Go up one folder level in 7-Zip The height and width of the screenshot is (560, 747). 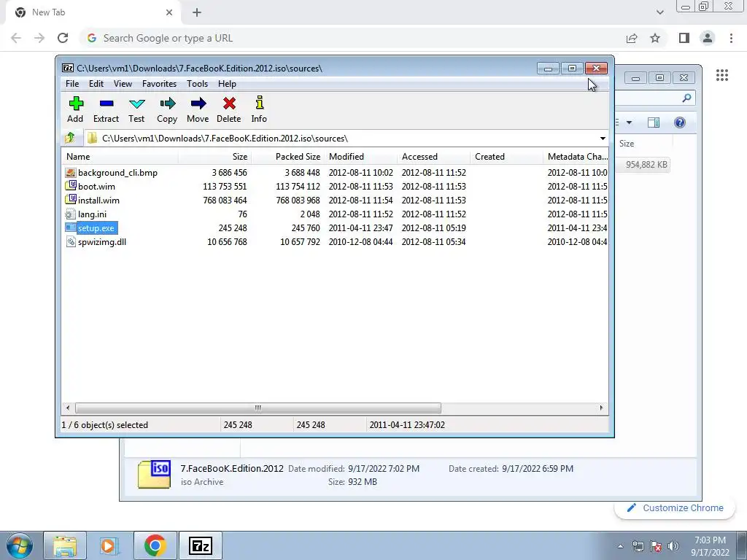[70, 138]
